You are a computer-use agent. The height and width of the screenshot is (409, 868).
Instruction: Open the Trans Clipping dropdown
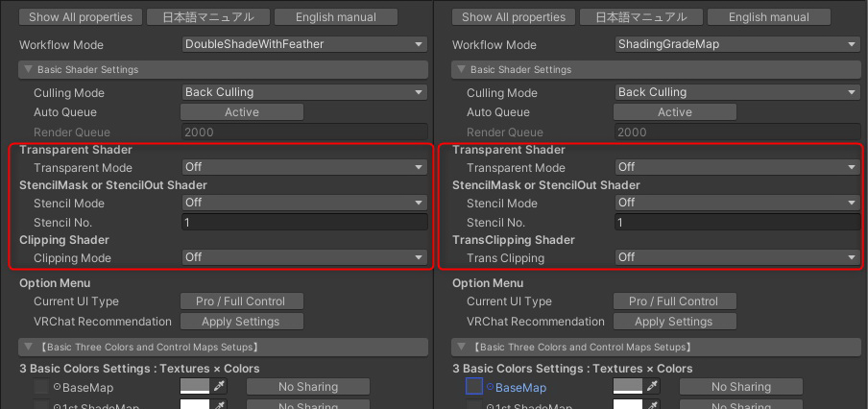(x=737, y=258)
